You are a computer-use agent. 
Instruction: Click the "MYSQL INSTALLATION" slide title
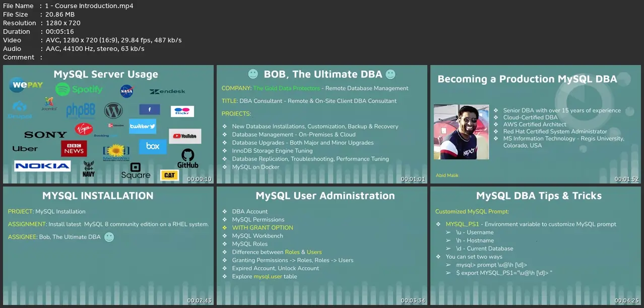pos(98,196)
